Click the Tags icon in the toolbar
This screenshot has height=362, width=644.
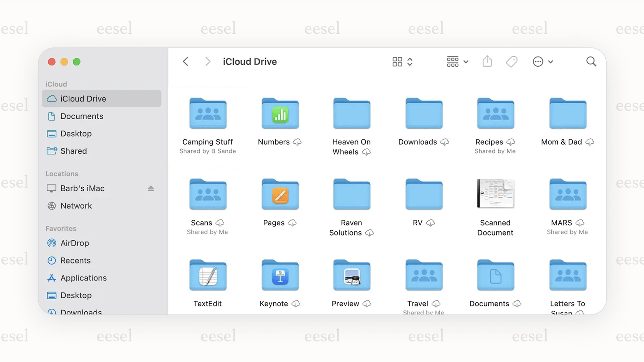pos(512,61)
